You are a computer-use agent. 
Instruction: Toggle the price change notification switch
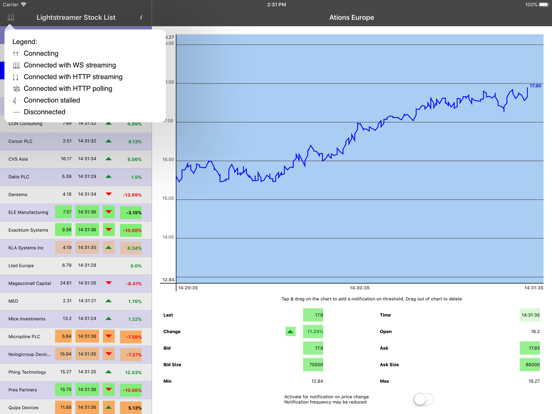(424, 399)
